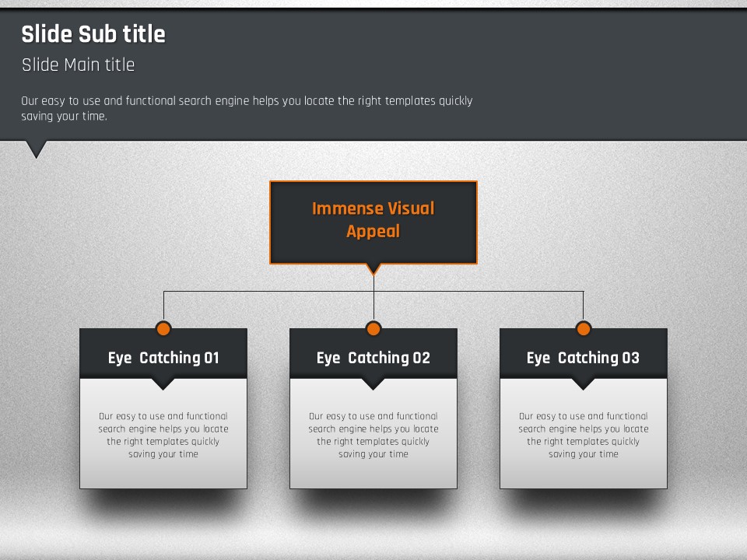This screenshot has width=747, height=560.
Task: Select the Eye Catching 02 heading
Action: [x=373, y=358]
